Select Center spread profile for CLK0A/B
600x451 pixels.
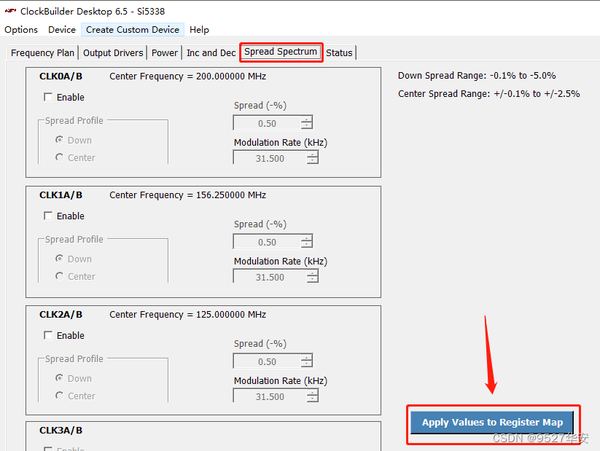click(59, 157)
